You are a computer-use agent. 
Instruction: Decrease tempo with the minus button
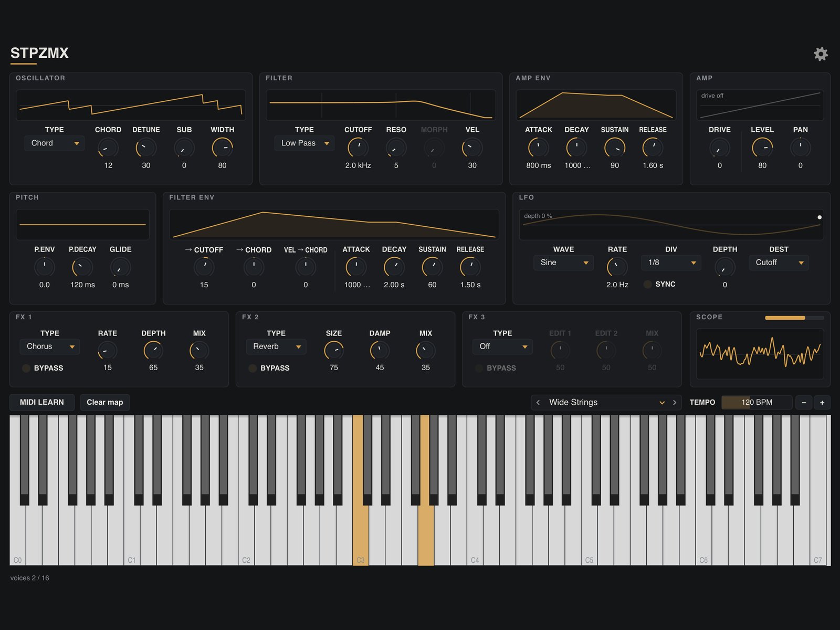[x=804, y=403]
